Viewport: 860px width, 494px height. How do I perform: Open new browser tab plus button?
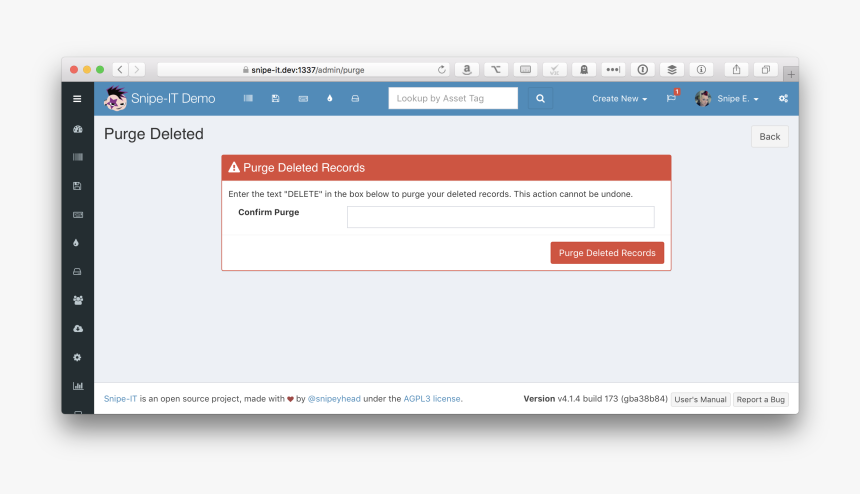791,74
